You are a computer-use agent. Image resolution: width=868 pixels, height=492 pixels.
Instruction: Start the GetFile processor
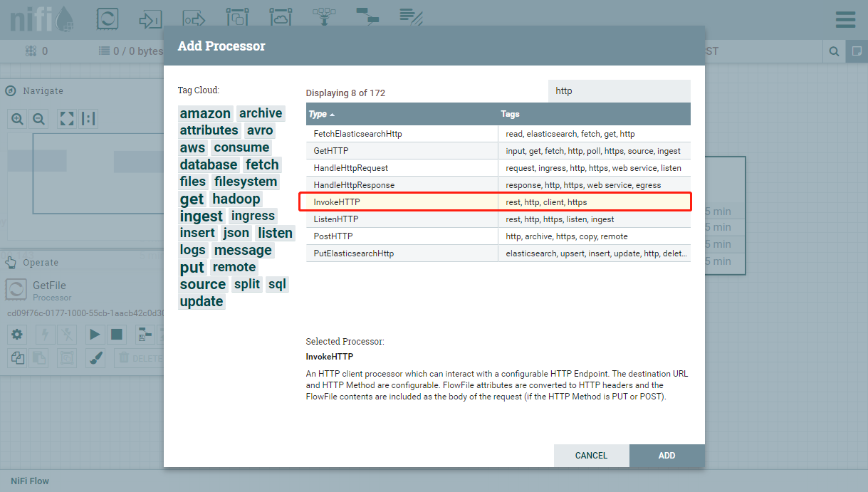94,334
